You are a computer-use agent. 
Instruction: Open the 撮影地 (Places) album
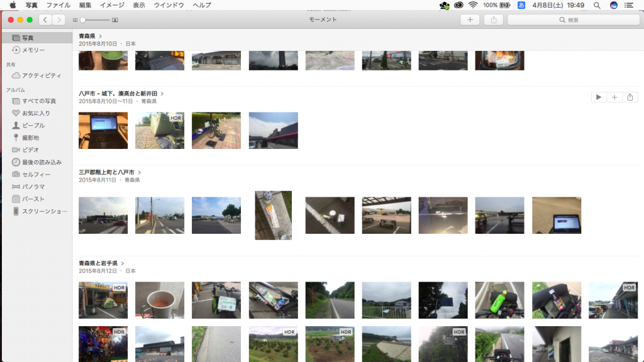[30, 138]
